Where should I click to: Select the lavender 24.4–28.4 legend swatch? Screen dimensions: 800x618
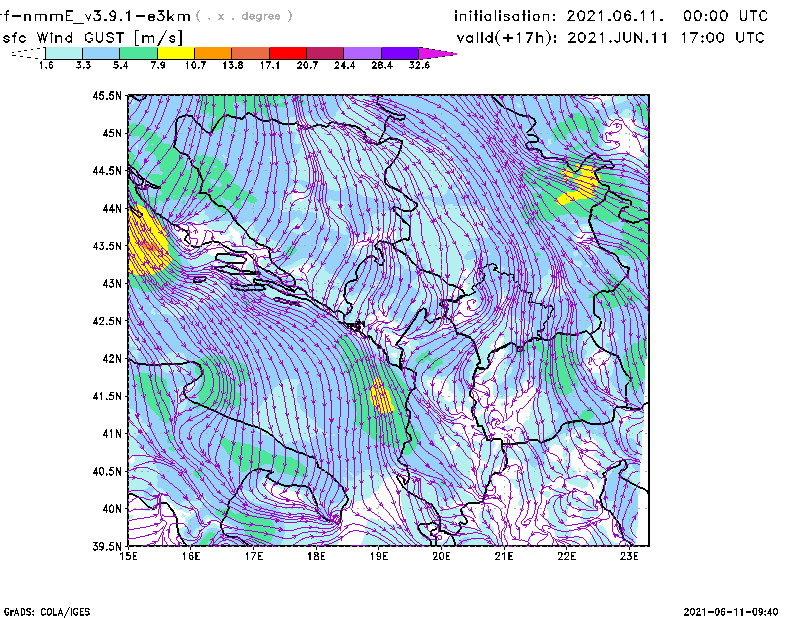click(362, 53)
